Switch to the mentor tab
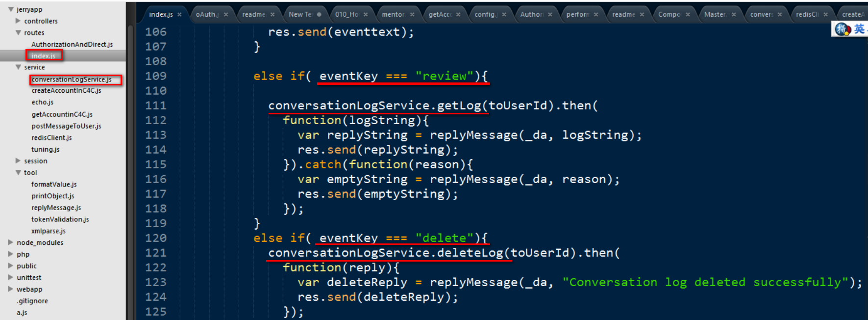Image resolution: width=868 pixels, height=320 pixels. pyautogui.click(x=394, y=15)
